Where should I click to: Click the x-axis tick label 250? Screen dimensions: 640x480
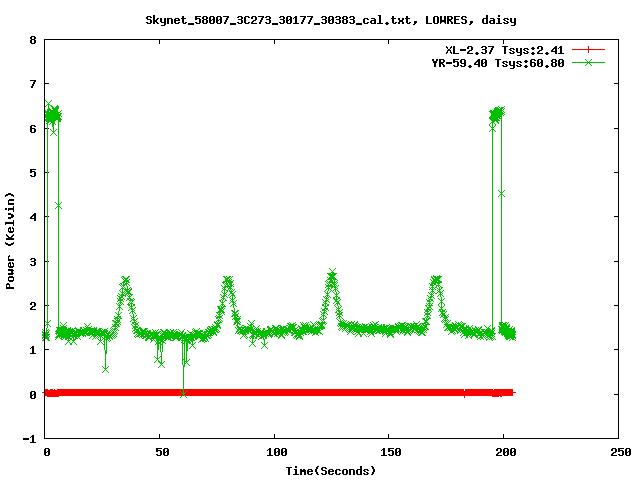pos(621,452)
